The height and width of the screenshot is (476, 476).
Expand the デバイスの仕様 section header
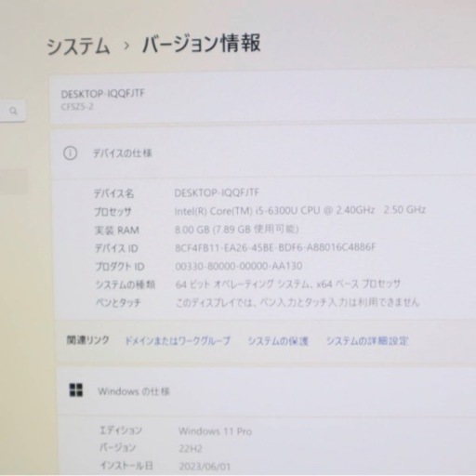263,153
